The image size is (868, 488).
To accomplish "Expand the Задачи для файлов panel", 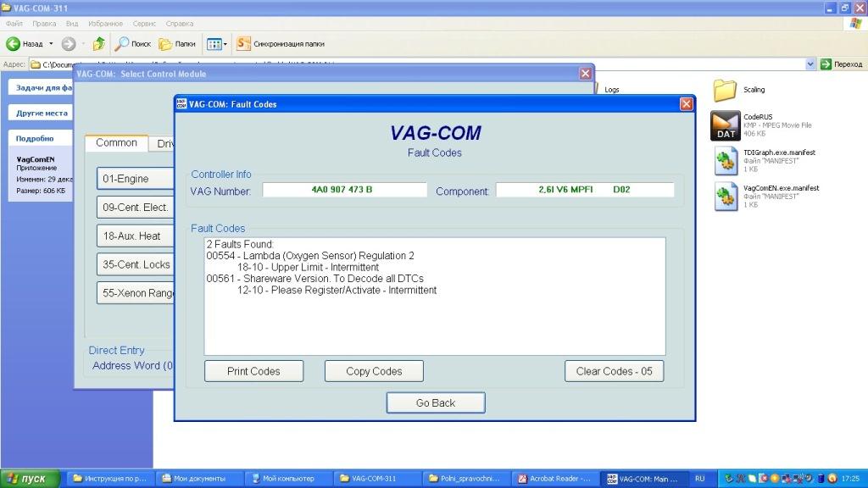I will click(x=41, y=87).
